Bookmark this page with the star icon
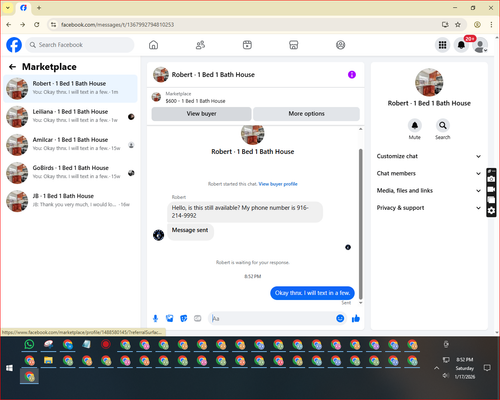 [x=458, y=24]
